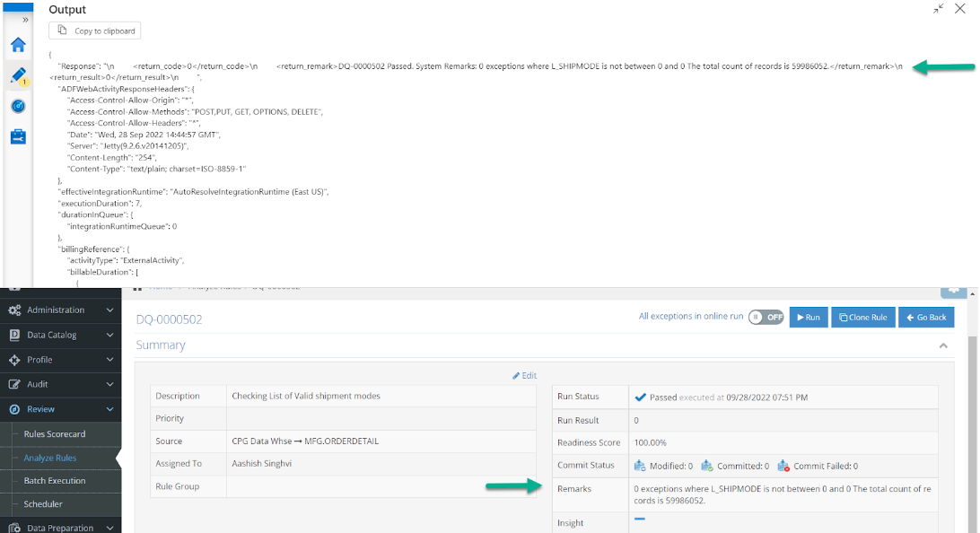Click the 'Content-Length' line in Output JSON
This screenshot has height=533, width=980.
tap(112, 157)
